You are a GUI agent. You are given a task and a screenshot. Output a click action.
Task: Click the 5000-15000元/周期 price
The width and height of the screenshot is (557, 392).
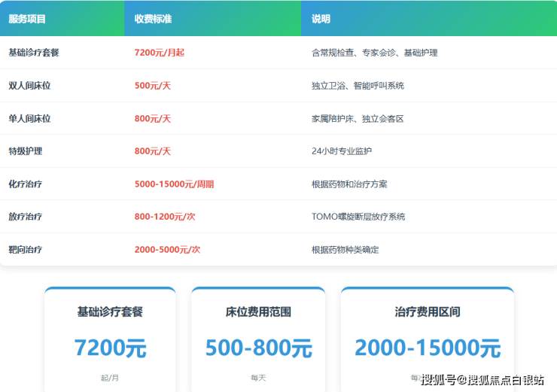[x=174, y=184]
